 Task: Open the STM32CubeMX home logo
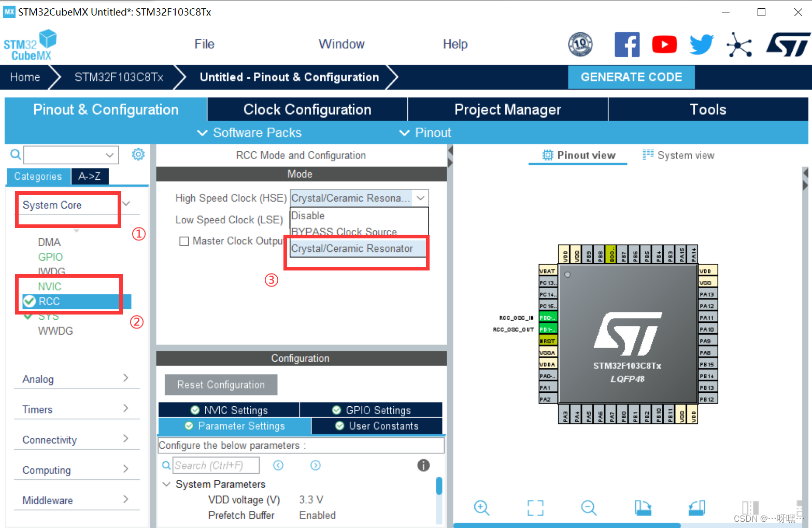tap(30, 45)
